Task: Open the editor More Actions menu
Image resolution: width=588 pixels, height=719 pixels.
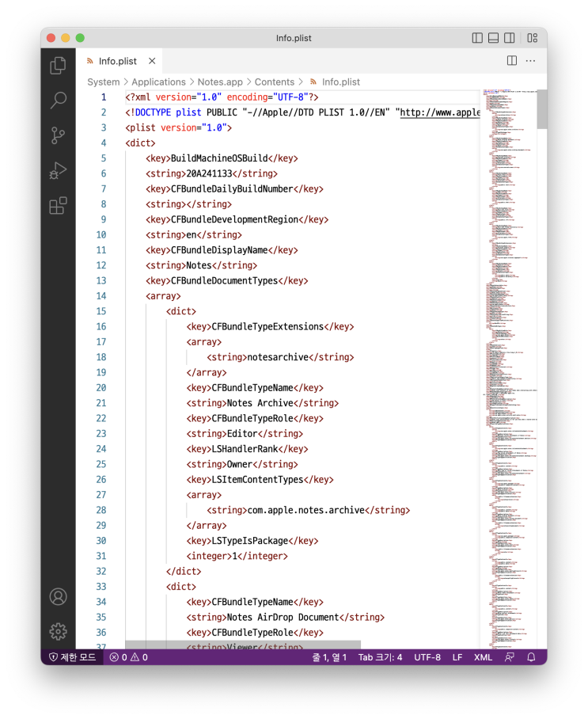Action: (530, 60)
